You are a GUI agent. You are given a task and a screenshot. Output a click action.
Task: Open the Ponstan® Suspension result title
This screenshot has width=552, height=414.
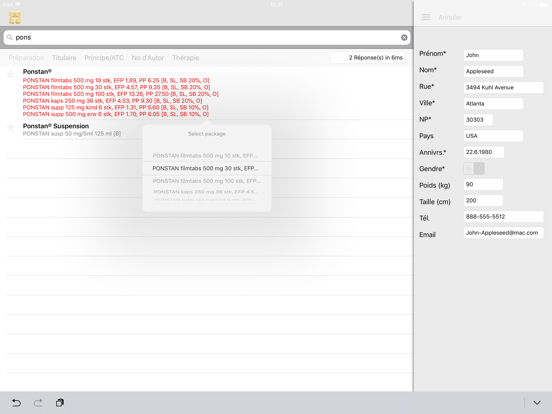tap(56, 126)
